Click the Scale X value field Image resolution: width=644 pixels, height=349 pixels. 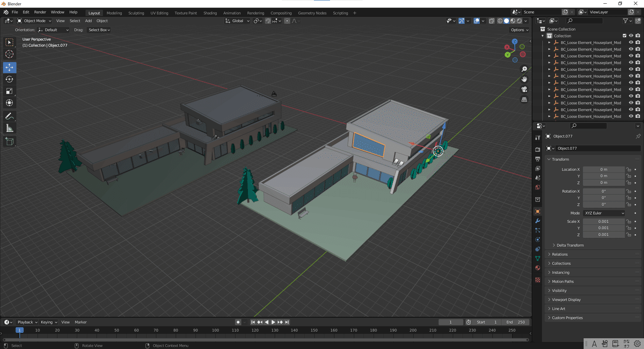tap(604, 222)
